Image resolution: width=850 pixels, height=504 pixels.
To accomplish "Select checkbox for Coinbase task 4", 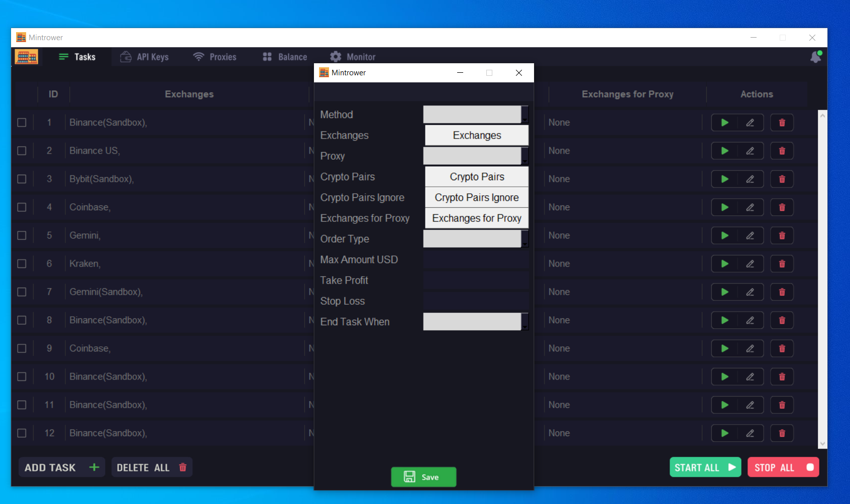I will [22, 207].
